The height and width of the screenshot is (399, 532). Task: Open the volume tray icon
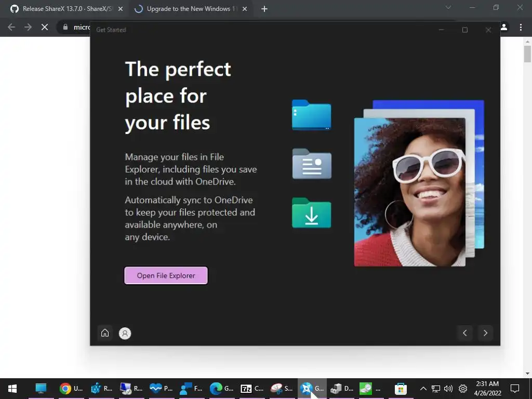pyautogui.click(x=448, y=389)
